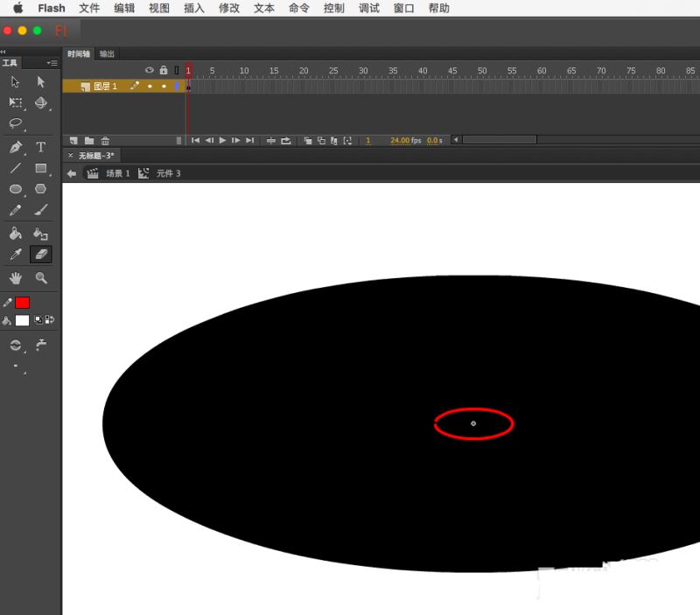Open the modify markers dropdown
The width and height of the screenshot is (700, 615).
[x=347, y=141]
